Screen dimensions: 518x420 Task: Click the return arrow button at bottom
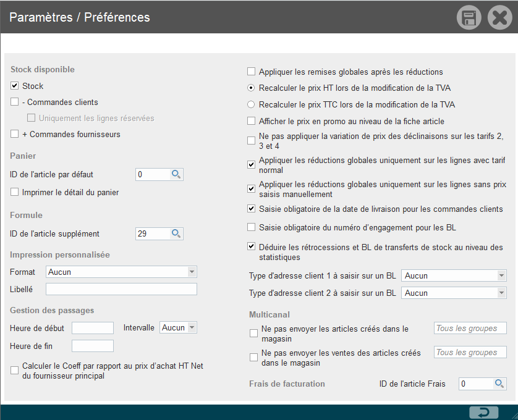pyautogui.click(x=483, y=413)
